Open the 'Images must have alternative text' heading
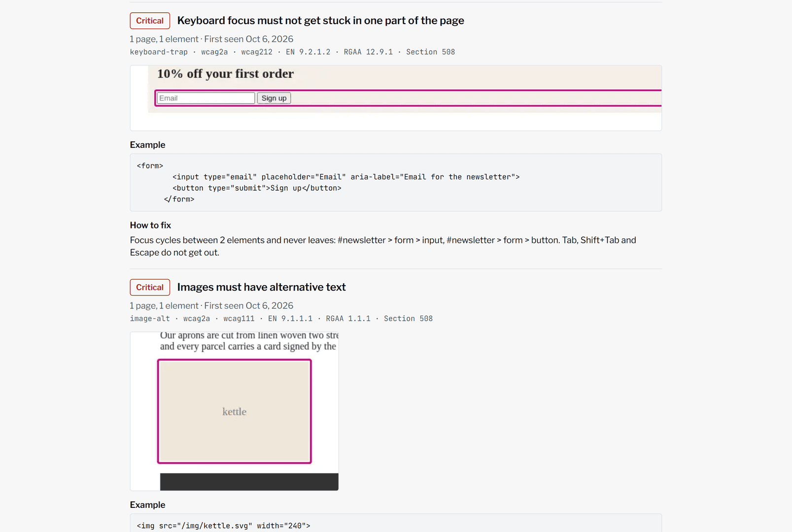 pyautogui.click(x=261, y=287)
